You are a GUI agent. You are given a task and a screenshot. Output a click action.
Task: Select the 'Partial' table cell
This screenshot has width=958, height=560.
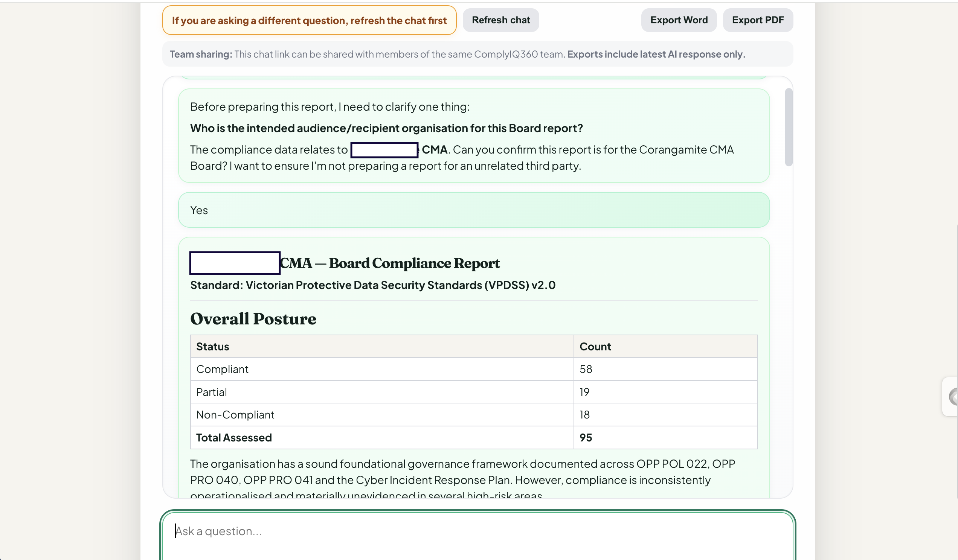[382, 392]
